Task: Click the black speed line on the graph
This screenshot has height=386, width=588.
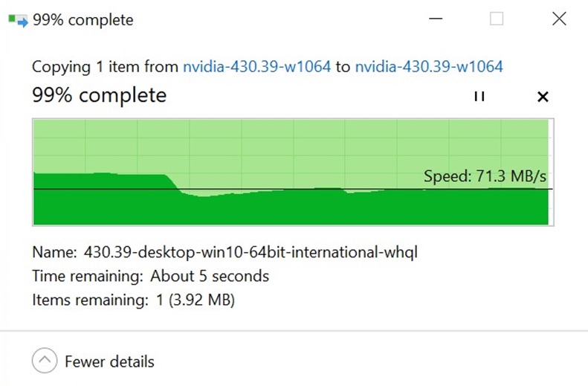Action: 293,189
